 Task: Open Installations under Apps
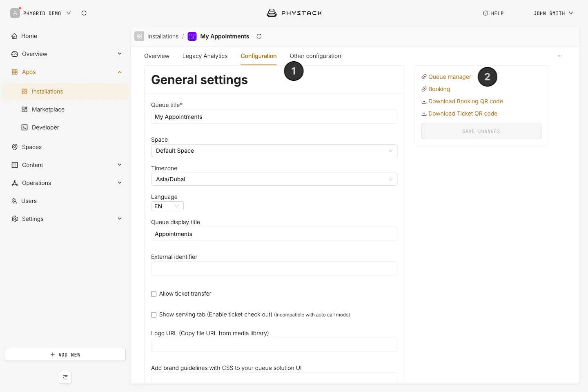click(65, 91)
